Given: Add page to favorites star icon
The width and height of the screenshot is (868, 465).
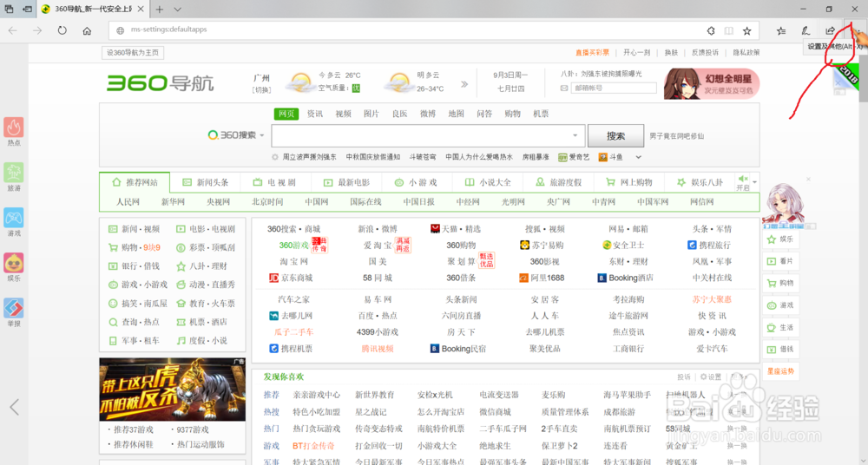Looking at the screenshot, I should tap(746, 31).
